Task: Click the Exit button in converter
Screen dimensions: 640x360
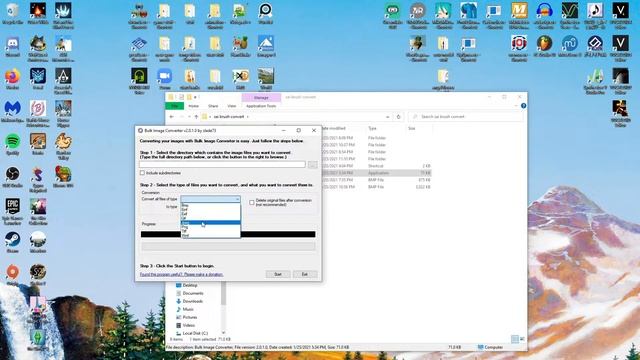Action: 305,274
